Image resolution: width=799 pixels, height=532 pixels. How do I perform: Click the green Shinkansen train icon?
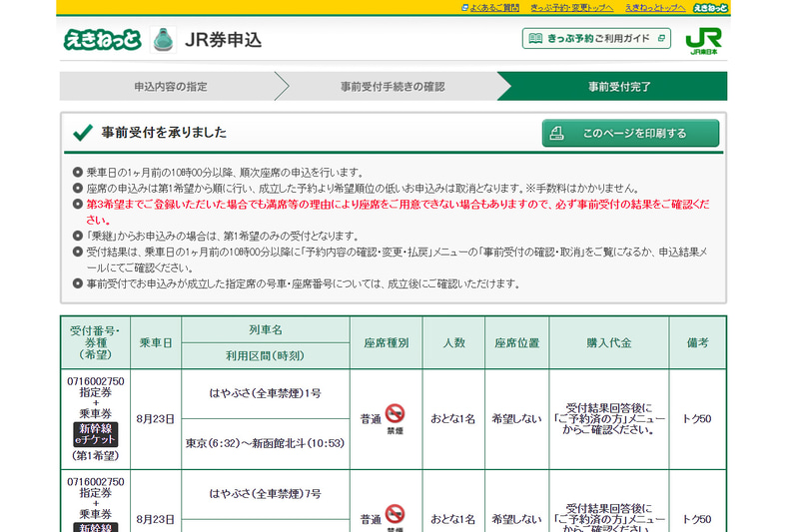[x=163, y=40]
